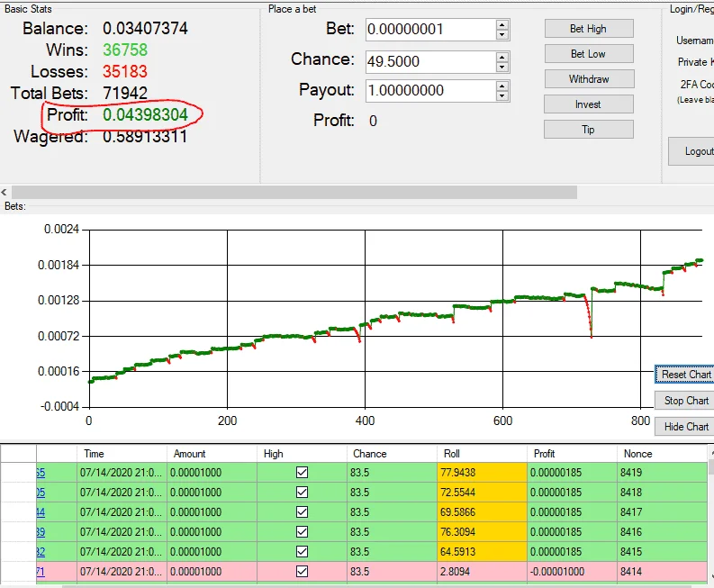Select roll value 76.3094 cell
The height and width of the screenshot is (588, 714).
pyautogui.click(x=482, y=532)
